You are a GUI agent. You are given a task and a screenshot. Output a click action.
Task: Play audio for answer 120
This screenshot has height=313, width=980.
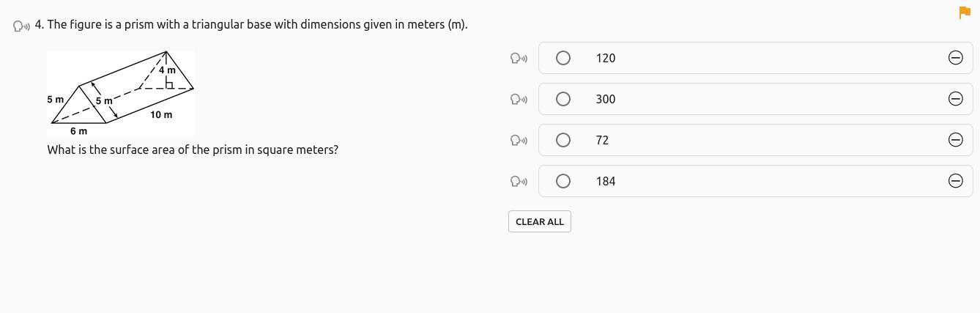click(519, 59)
